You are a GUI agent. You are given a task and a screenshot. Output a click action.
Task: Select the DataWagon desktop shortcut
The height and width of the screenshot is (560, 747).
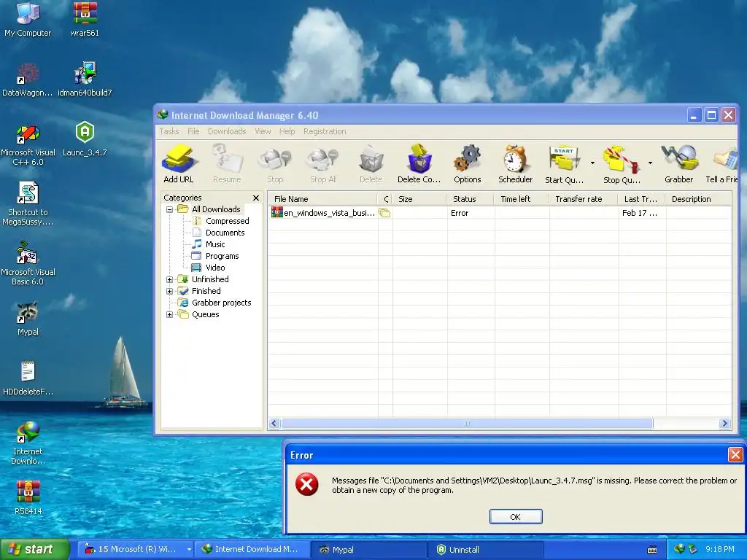click(x=28, y=79)
